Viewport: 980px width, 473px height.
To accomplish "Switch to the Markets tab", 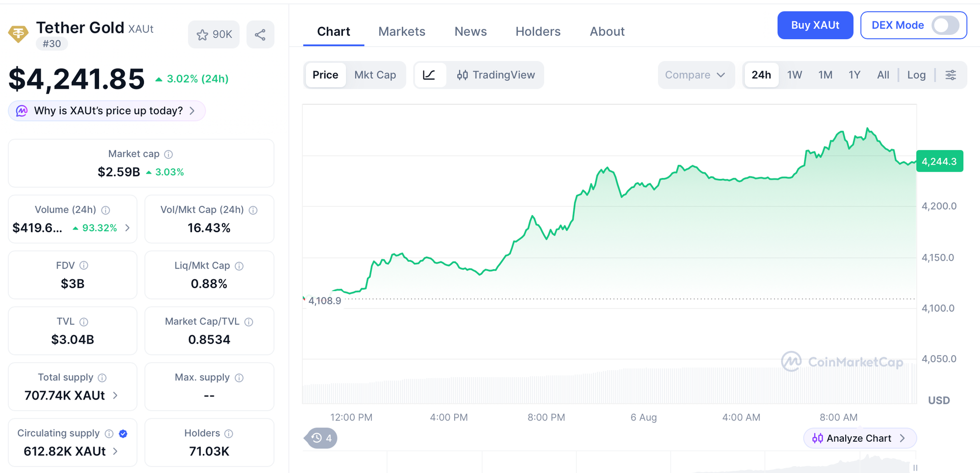I will pos(402,32).
